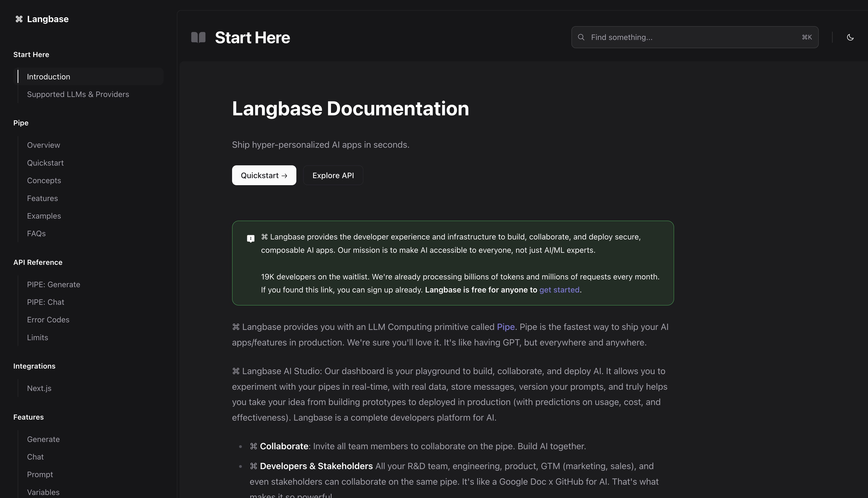This screenshot has height=498, width=868.
Task: Open Supported LLMs & Providers page
Action: [78, 94]
